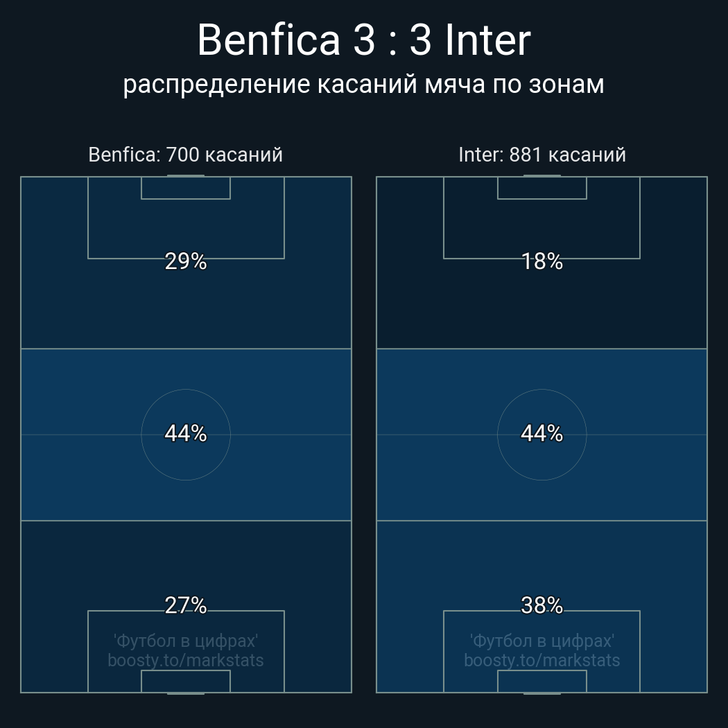Click 'Футбол в цифрах' watermark on Inter pitch
Image resolution: width=728 pixels, height=728 pixels.
[x=541, y=641]
